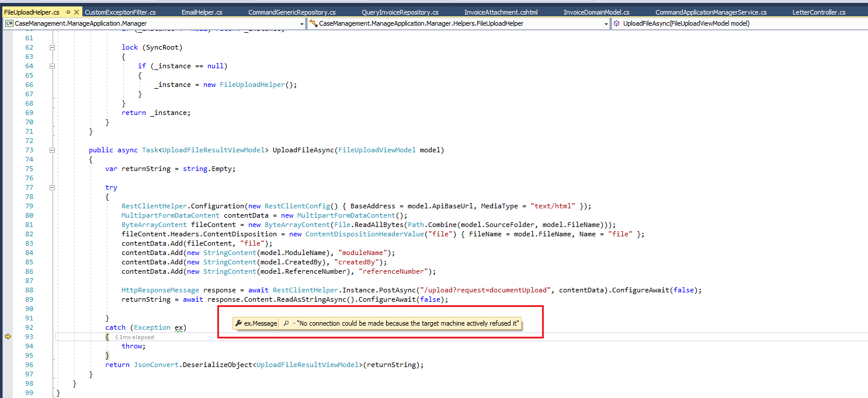Collapse the UploadFileAsync method outline

point(52,150)
